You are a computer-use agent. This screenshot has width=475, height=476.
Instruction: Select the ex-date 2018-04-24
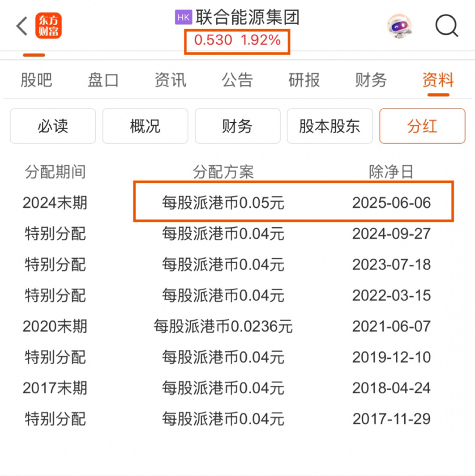pyautogui.click(x=391, y=388)
